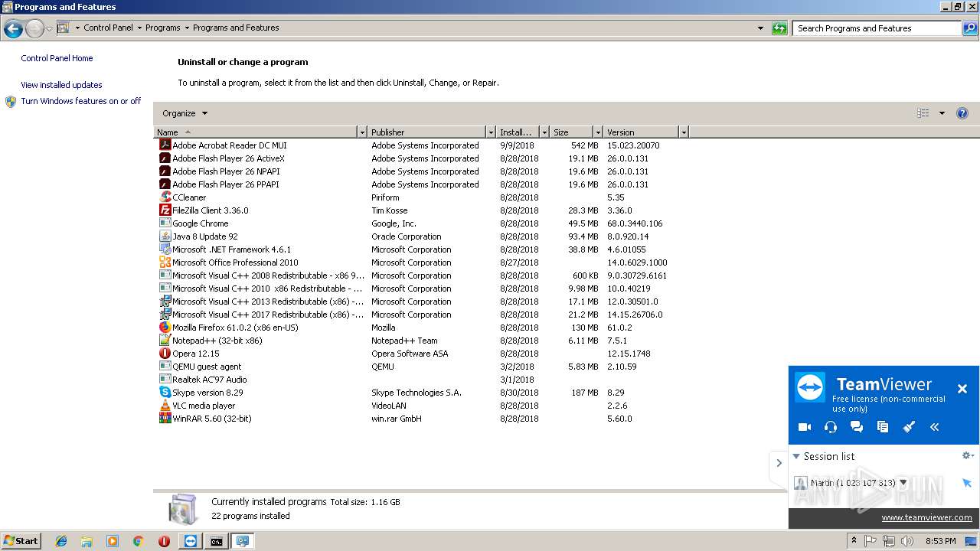Click Programs breadcrumb segment
980x551 pixels.
[x=163, y=28]
